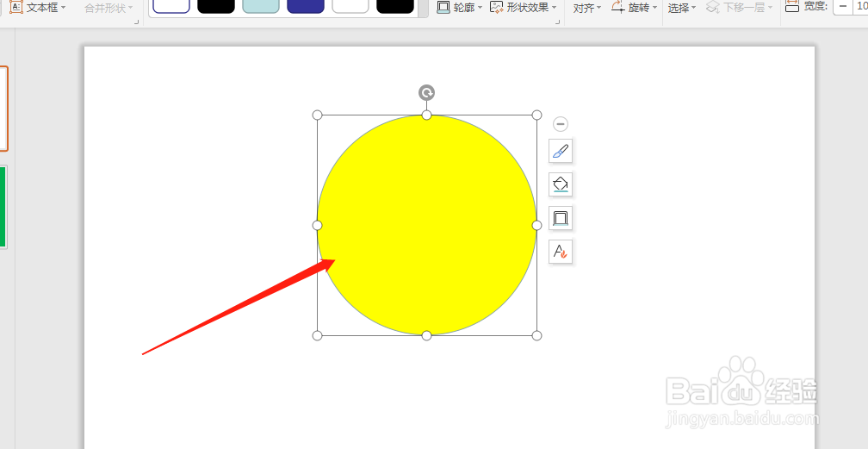This screenshot has height=449, width=868.
Task: Apply the light teal shape style swatch
Action: (261, 5)
